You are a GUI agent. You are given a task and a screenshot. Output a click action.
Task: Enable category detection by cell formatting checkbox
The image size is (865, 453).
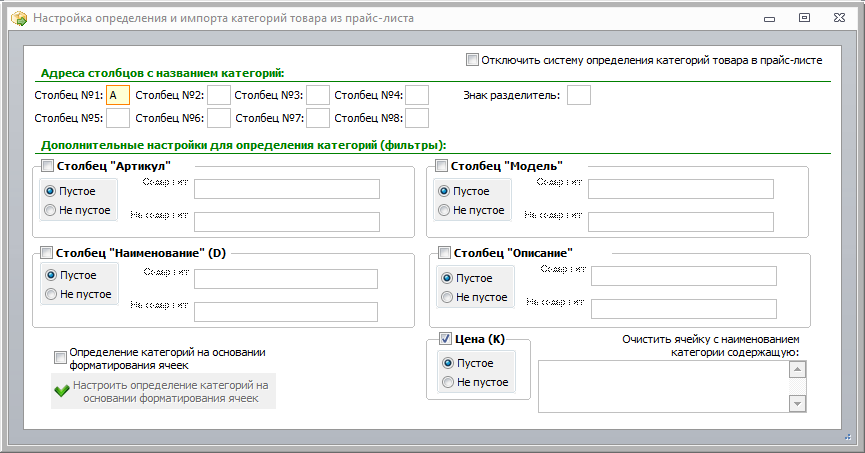coord(60,358)
